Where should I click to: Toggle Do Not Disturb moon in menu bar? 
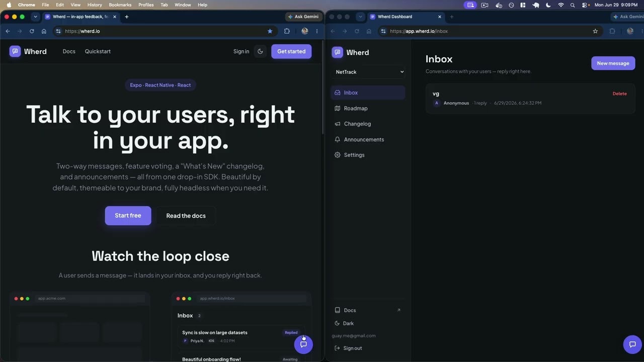[x=548, y=5]
